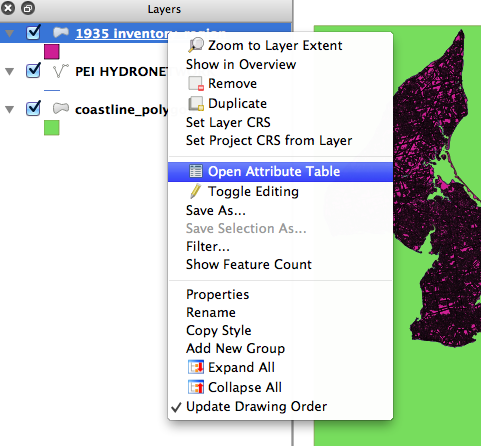Collapse the 1935 inventory layer tree

[10, 33]
